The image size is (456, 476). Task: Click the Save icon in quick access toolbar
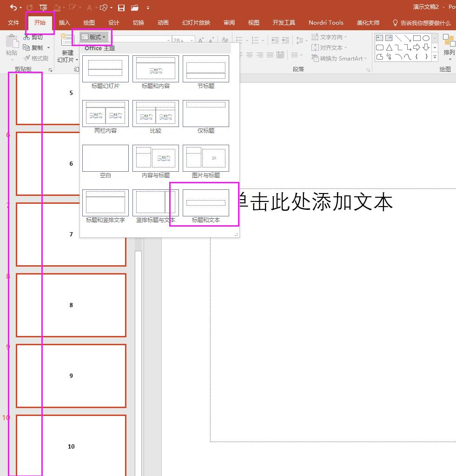[121, 8]
